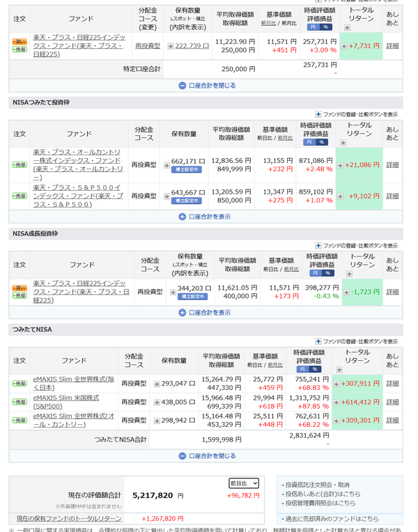Click the 買い button for 日経225 in 特定口座
The height and width of the screenshot is (532, 418).
point(20,42)
